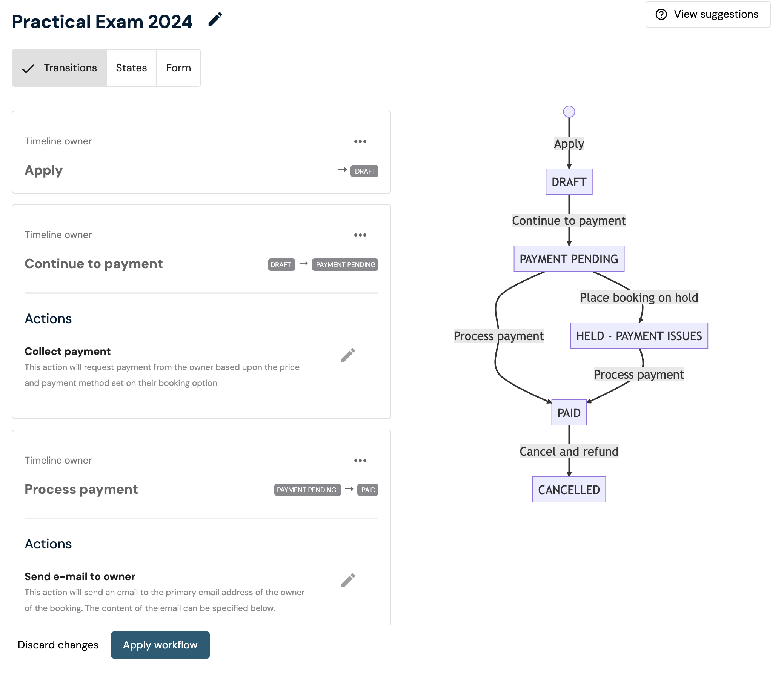Switch to the States tab
Screen dimensions: 784x682
tap(131, 68)
